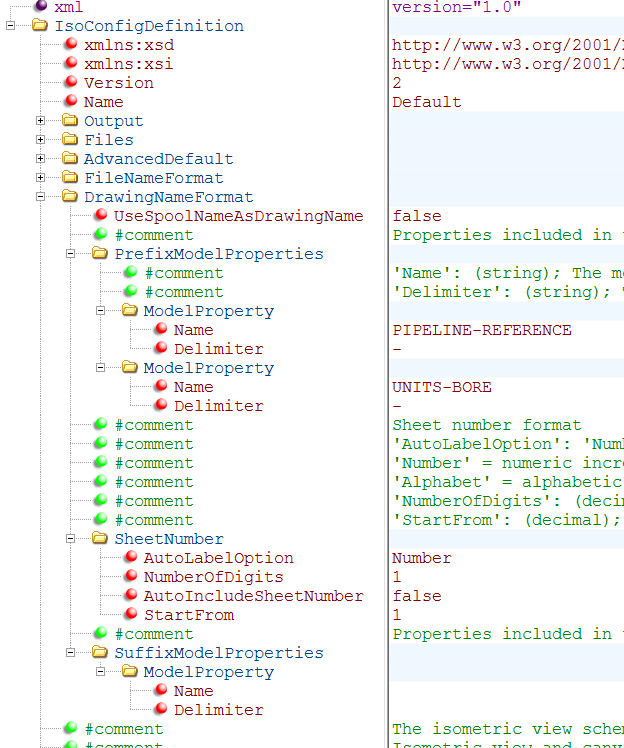Click the red icon beside AutoLabelOption

click(130, 558)
